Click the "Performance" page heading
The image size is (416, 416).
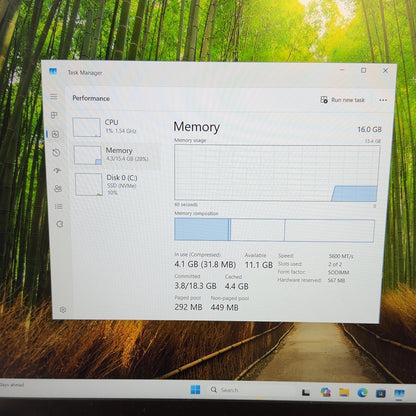click(91, 98)
